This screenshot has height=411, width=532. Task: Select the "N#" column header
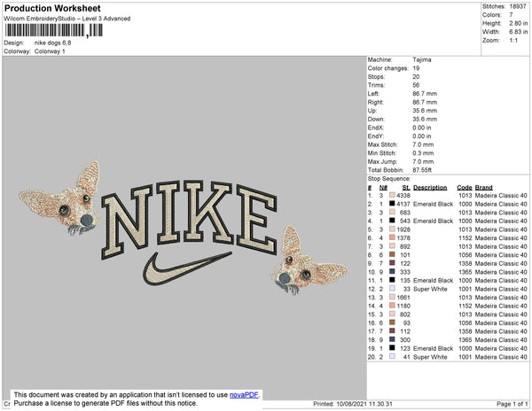383,187
